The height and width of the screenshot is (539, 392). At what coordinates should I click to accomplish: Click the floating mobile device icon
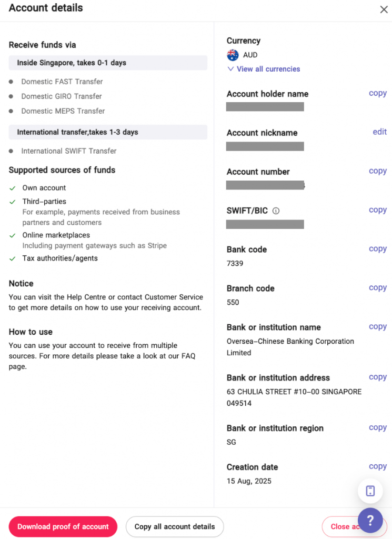point(370,491)
